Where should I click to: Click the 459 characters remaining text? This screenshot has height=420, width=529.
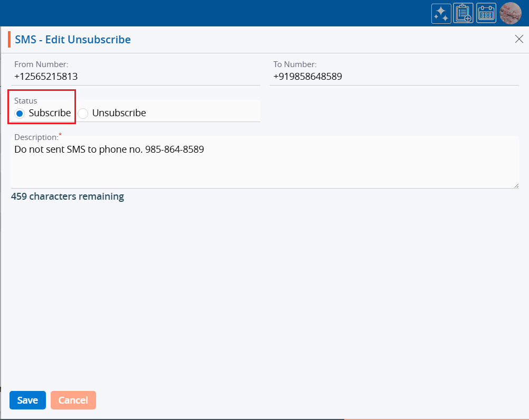pyautogui.click(x=68, y=197)
